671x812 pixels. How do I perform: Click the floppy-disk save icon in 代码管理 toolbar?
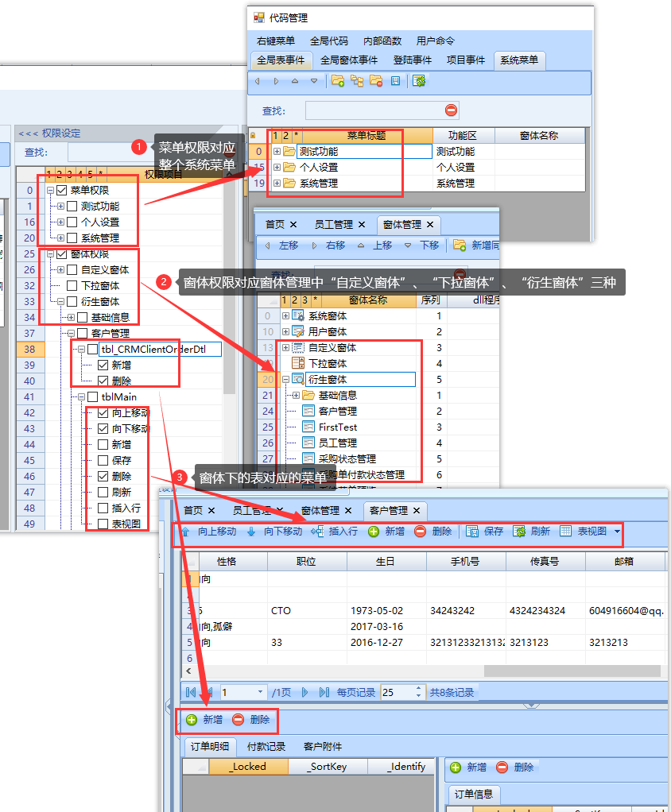point(395,81)
